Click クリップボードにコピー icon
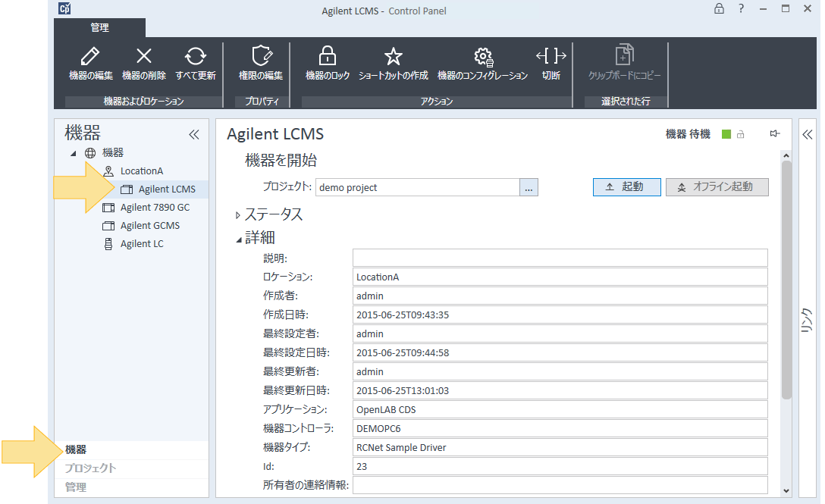The height and width of the screenshot is (504, 825). pyautogui.click(x=625, y=55)
